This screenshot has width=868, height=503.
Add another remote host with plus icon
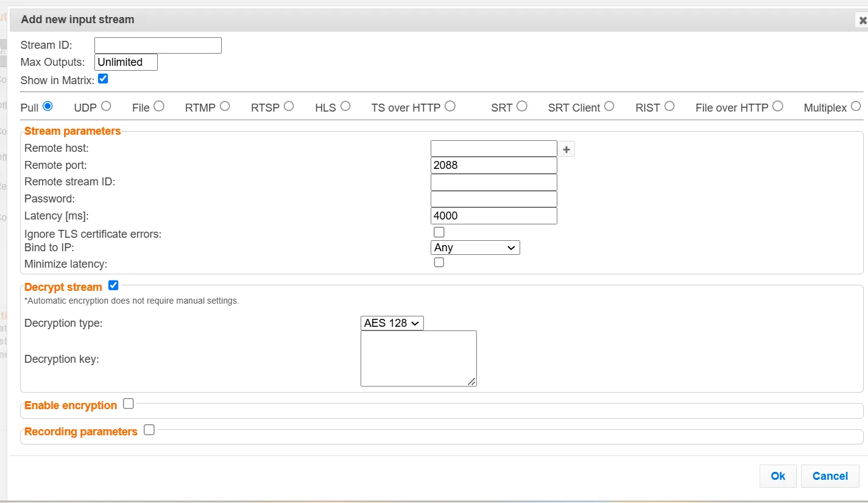[x=566, y=149]
